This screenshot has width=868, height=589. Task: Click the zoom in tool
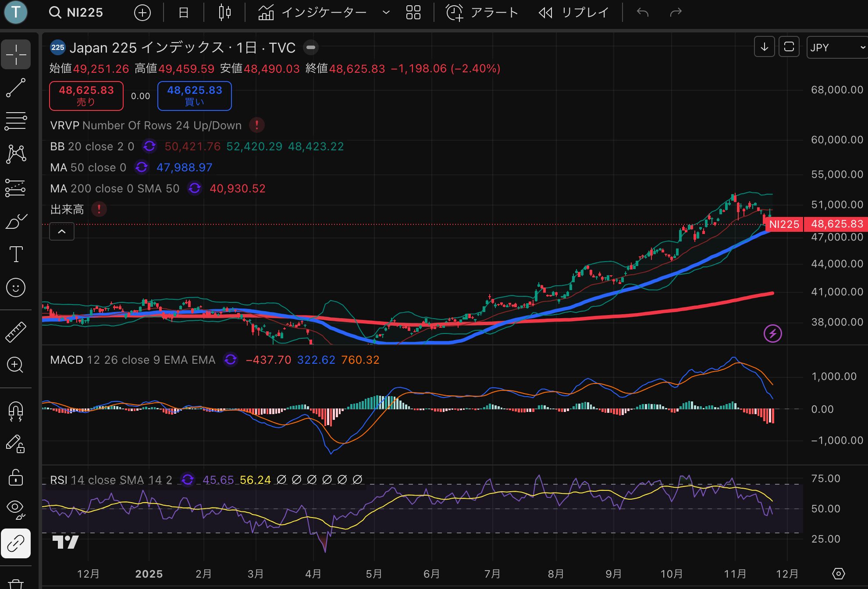tap(16, 365)
